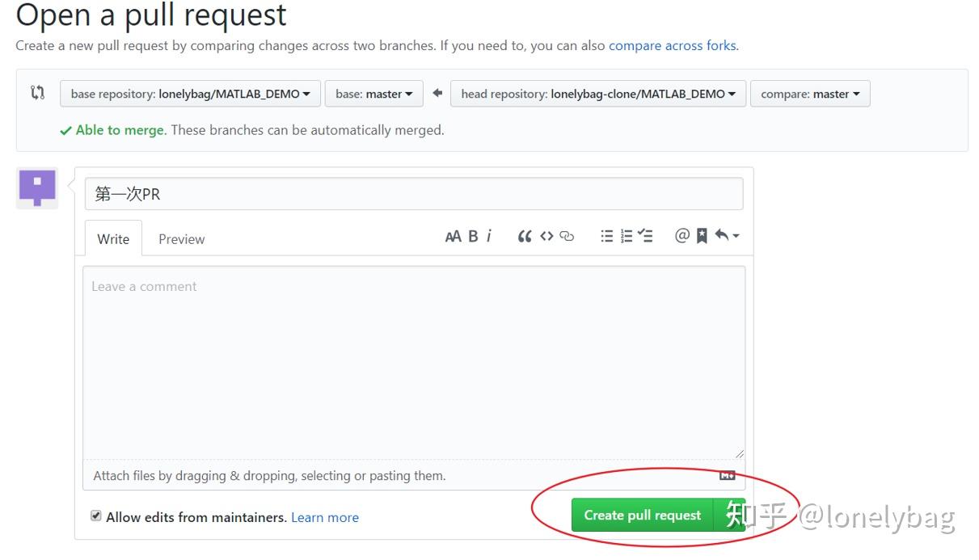Open the base repository dropdown
The width and height of the screenshot is (979, 560).
pos(189,93)
